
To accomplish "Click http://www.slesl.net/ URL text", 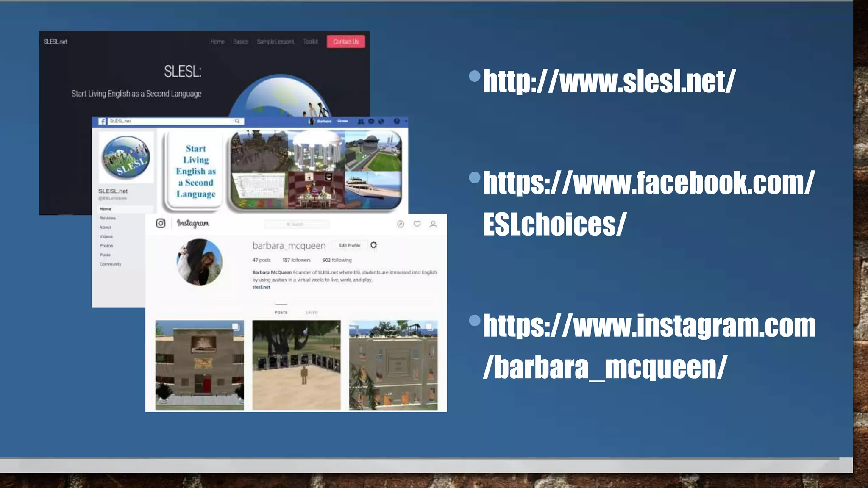I will [x=609, y=81].
